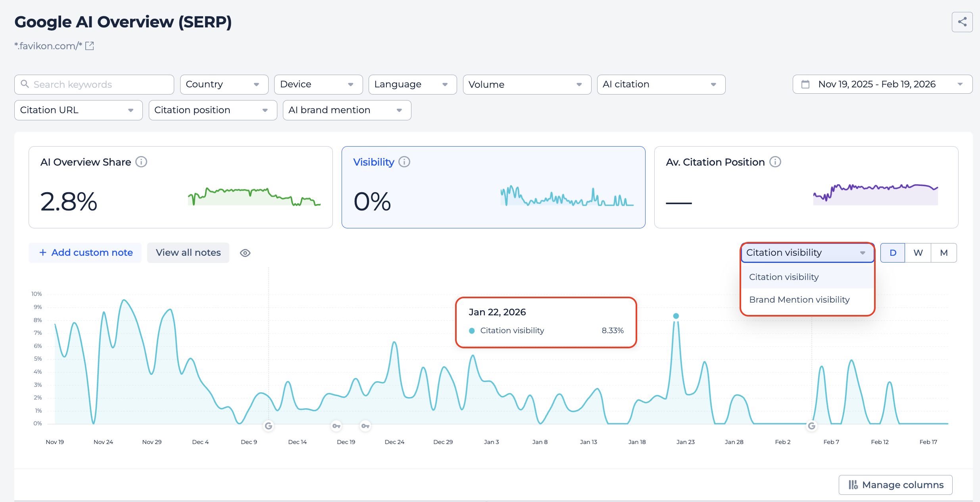Switch chart granularity to Weekly
The image size is (980, 502).
click(x=918, y=253)
